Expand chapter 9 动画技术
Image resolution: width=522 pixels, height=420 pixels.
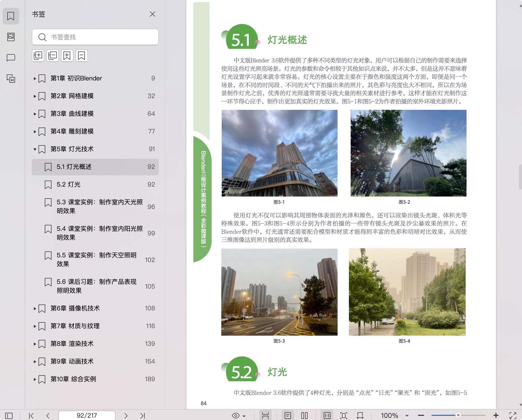tap(35, 361)
